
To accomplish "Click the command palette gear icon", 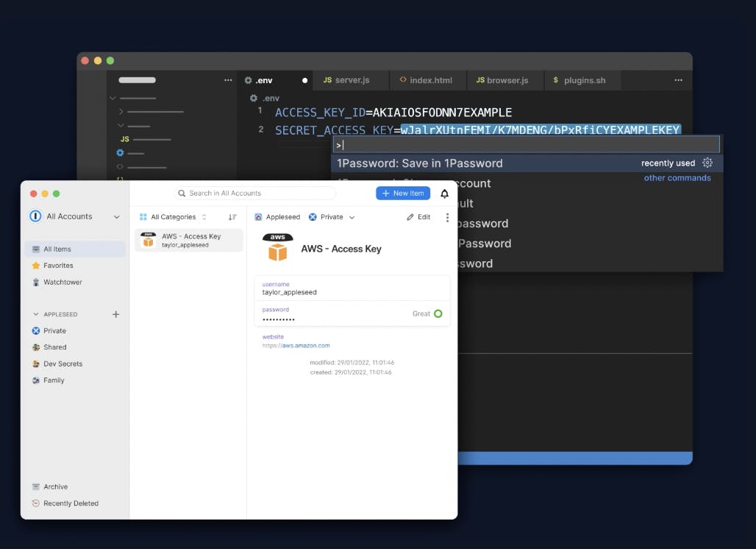I will tap(707, 163).
